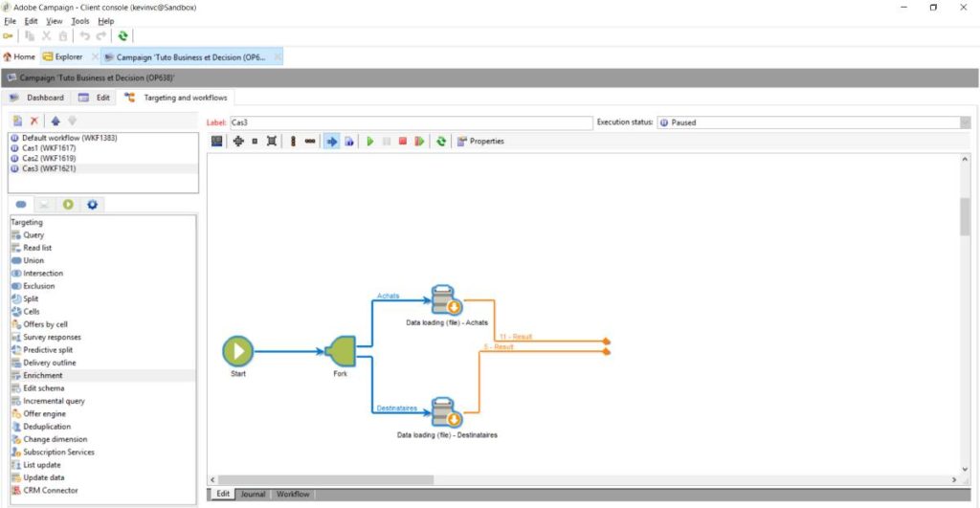The width and height of the screenshot is (980, 508).
Task: Refresh the workflow diagram
Action: (x=441, y=142)
